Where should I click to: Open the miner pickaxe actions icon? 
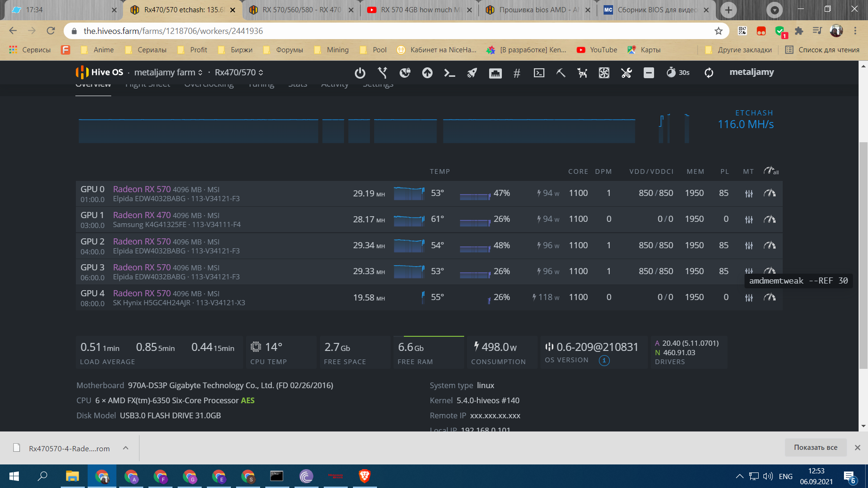(561, 73)
